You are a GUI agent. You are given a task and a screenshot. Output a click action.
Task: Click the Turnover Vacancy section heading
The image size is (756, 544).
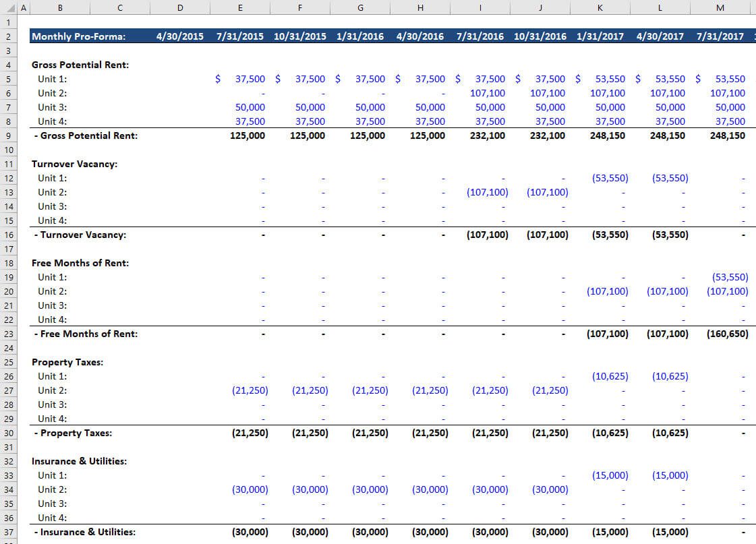pos(74,164)
